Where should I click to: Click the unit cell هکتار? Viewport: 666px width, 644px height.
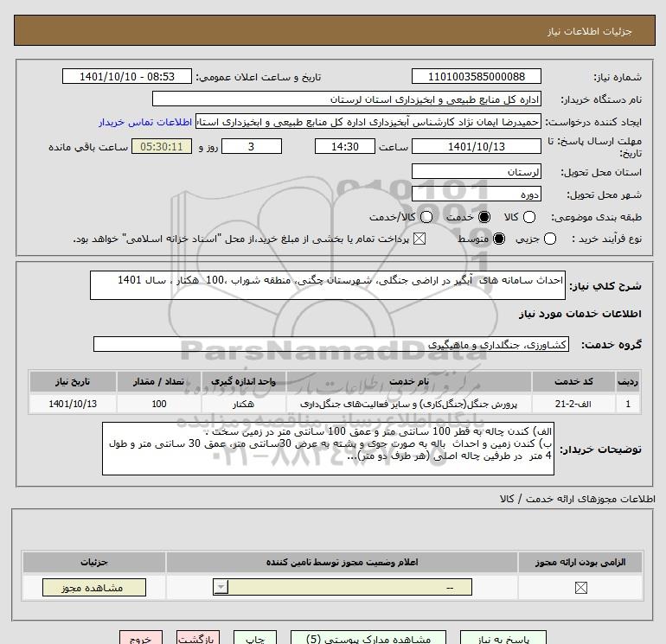pos(243,404)
